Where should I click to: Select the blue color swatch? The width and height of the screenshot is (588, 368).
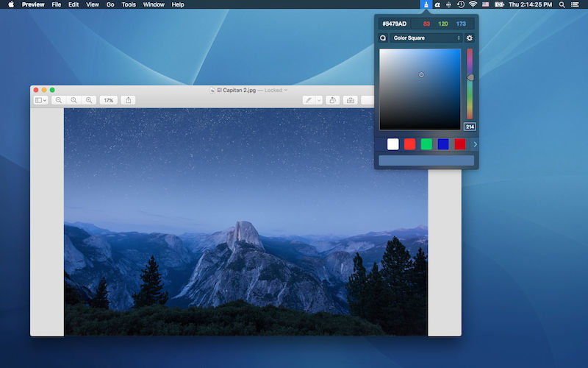[443, 144]
